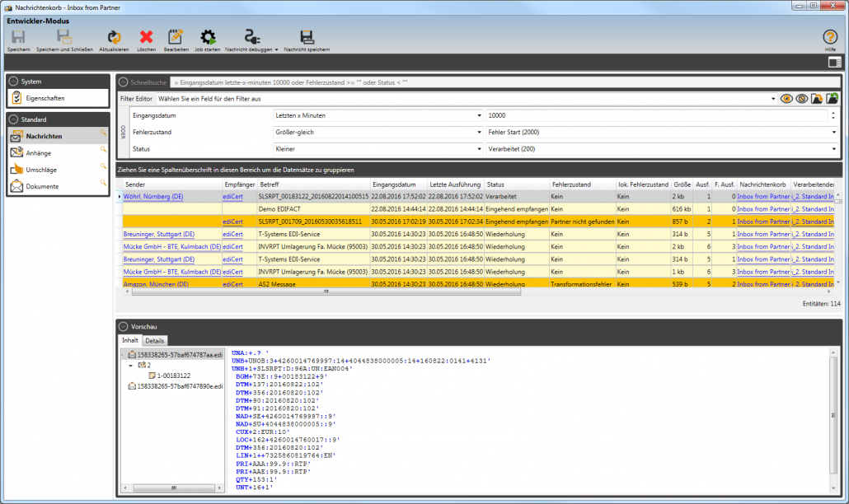Switch to Details tab

(x=154, y=341)
